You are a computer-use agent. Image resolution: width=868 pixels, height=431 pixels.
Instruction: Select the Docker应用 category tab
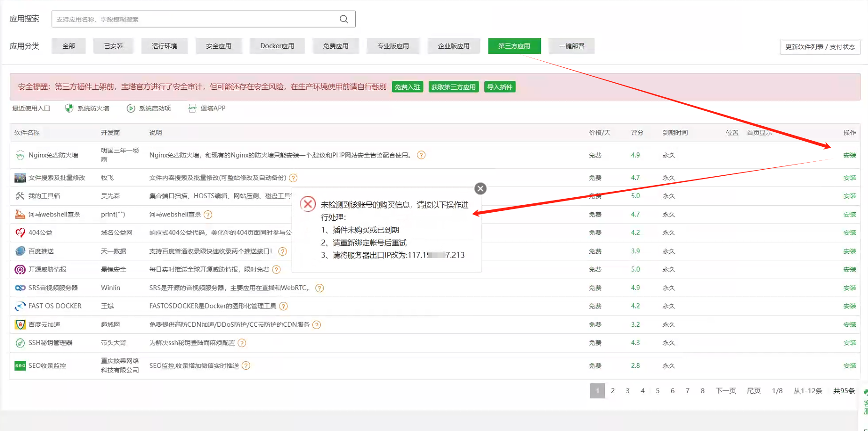point(277,46)
